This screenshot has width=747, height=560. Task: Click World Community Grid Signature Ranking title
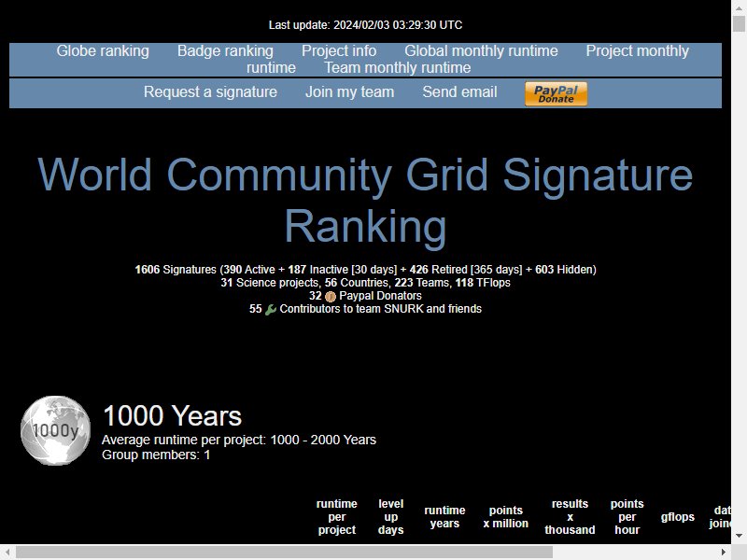(365, 200)
